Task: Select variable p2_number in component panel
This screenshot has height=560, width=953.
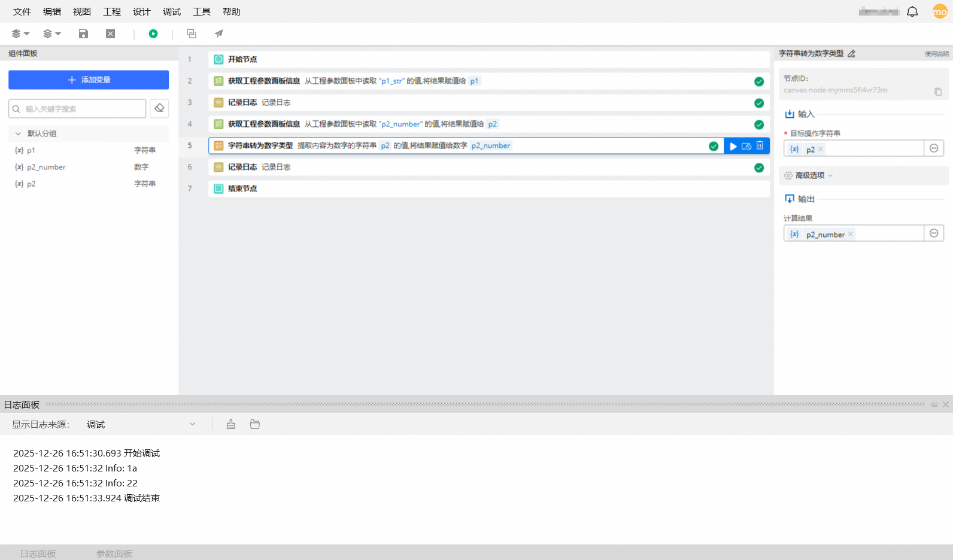Action: [89, 167]
